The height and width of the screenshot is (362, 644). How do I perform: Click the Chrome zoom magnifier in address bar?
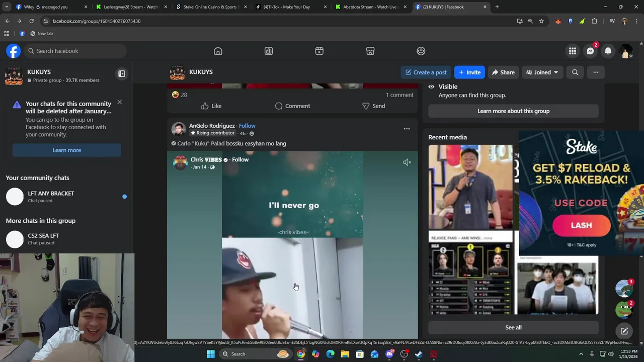(x=530, y=21)
